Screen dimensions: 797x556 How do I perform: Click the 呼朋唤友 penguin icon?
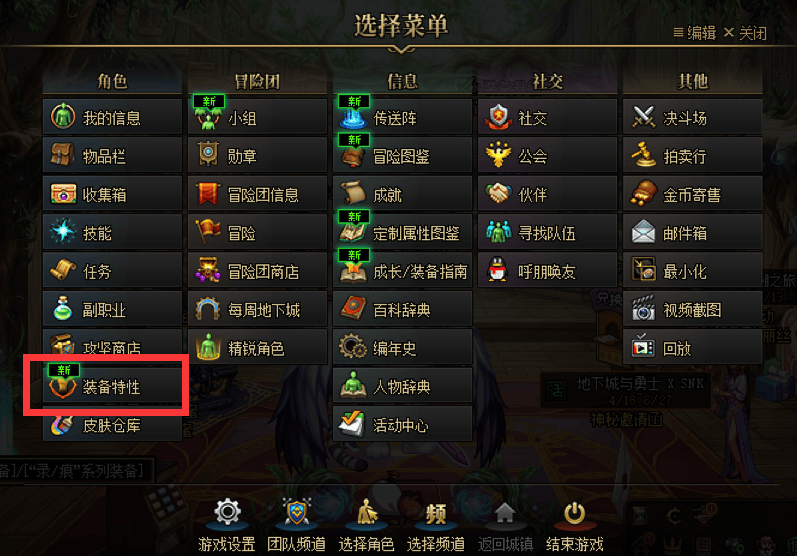[x=498, y=270]
